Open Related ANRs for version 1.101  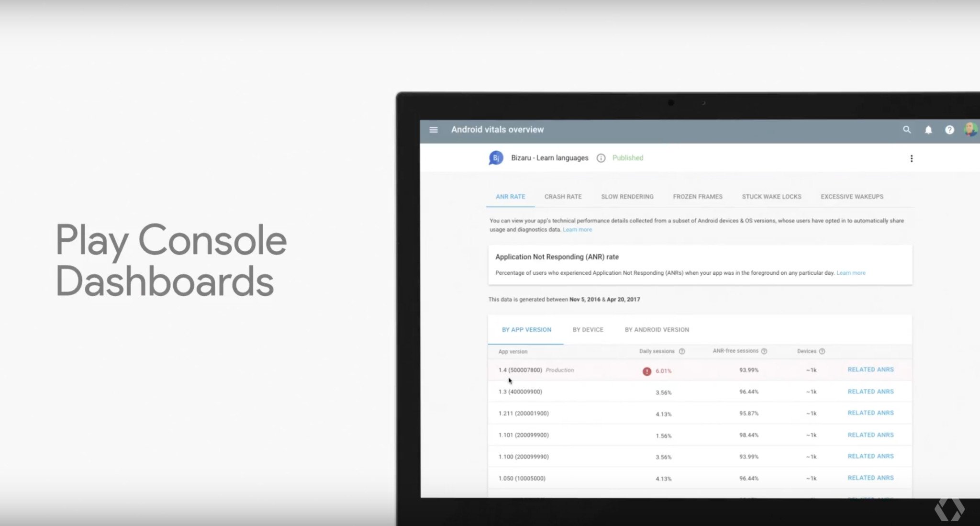tap(870, 435)
